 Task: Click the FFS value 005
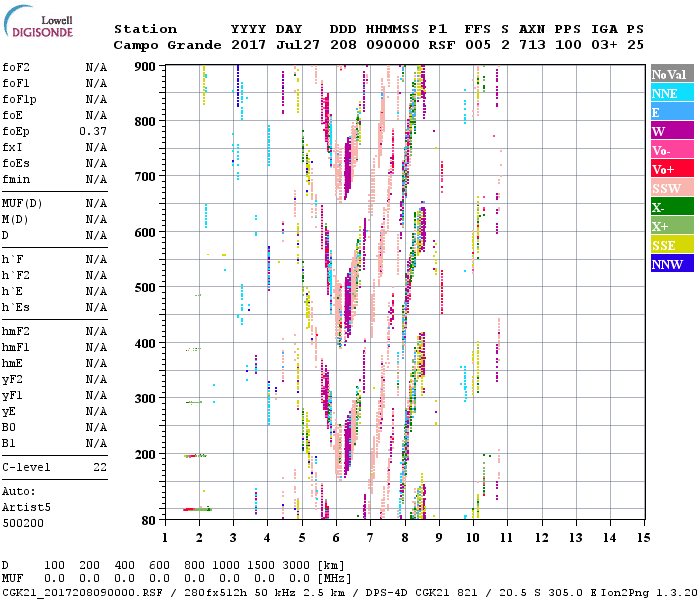478,45
